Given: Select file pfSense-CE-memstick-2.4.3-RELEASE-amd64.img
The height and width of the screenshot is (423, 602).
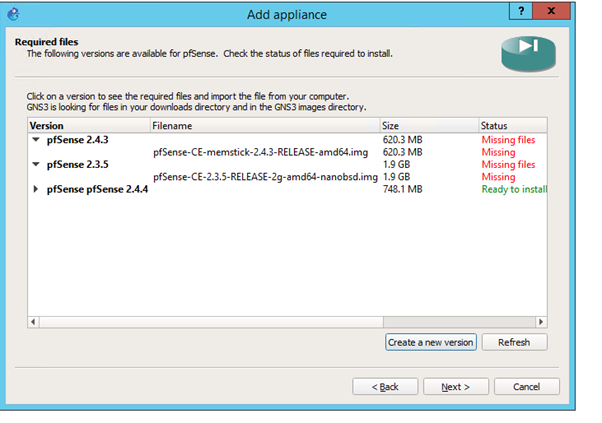Looking at the screenshot, I should [260, 152].
